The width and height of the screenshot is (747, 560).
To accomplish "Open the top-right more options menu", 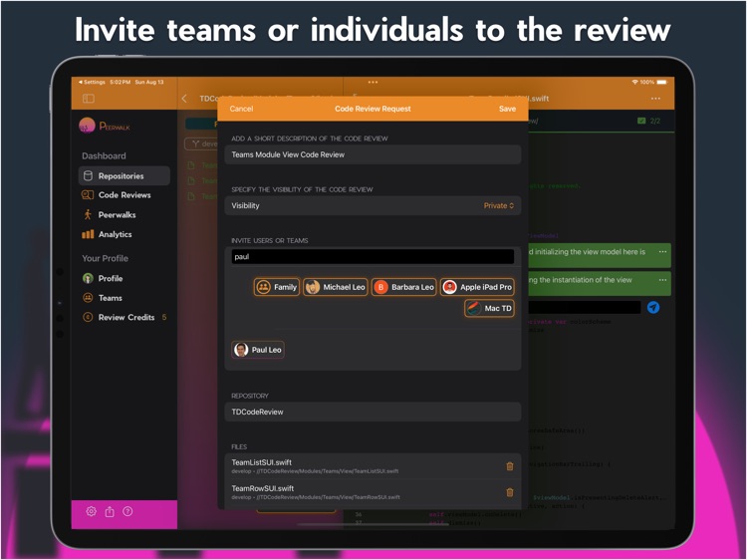I will [x=656, y=99].
